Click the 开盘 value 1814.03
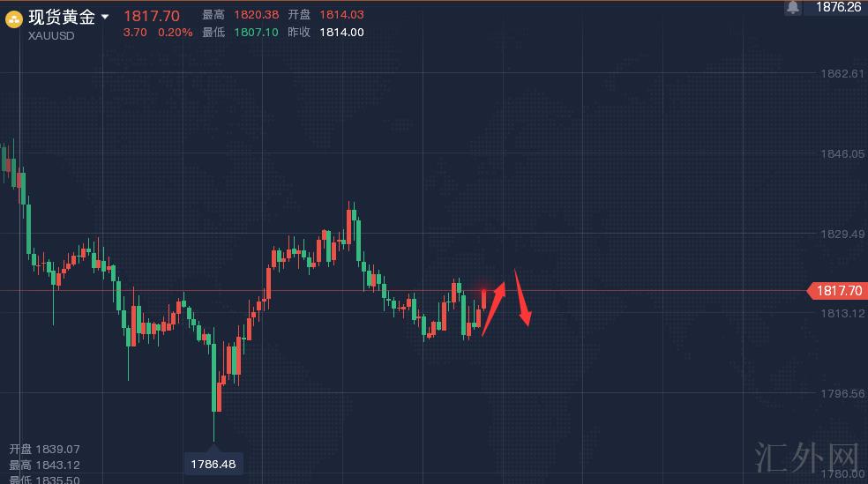 pyautogui.click(x=342, y=15)
